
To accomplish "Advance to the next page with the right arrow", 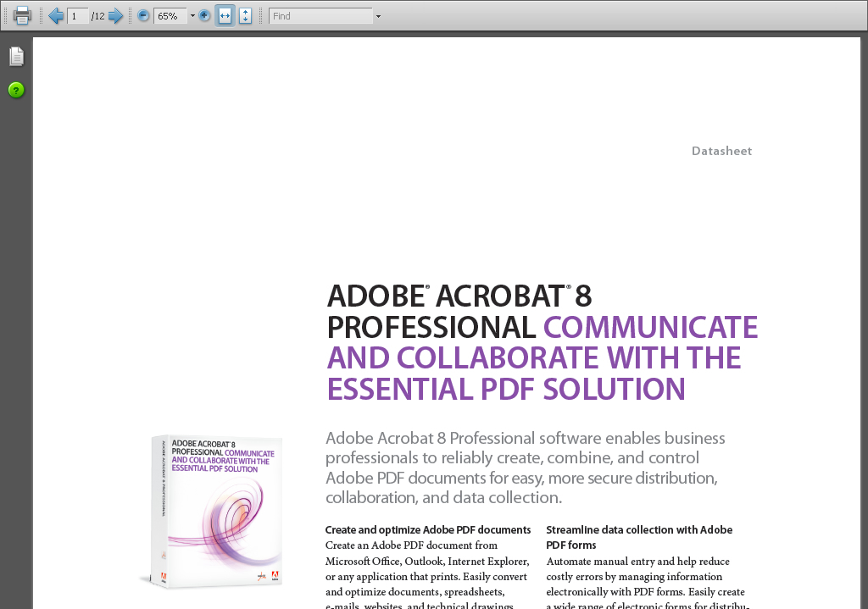I will [x=116, y=16].
